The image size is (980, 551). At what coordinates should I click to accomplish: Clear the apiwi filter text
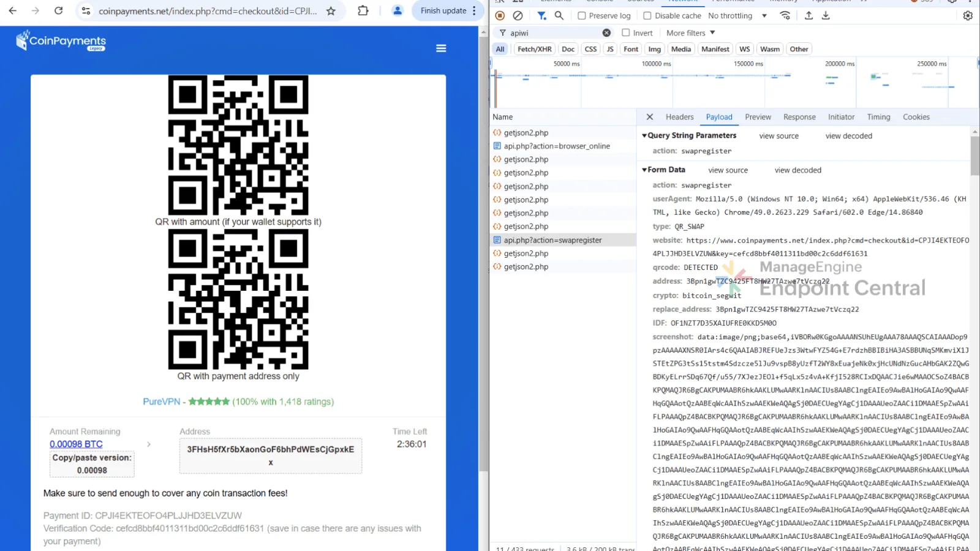click(606, 33)
